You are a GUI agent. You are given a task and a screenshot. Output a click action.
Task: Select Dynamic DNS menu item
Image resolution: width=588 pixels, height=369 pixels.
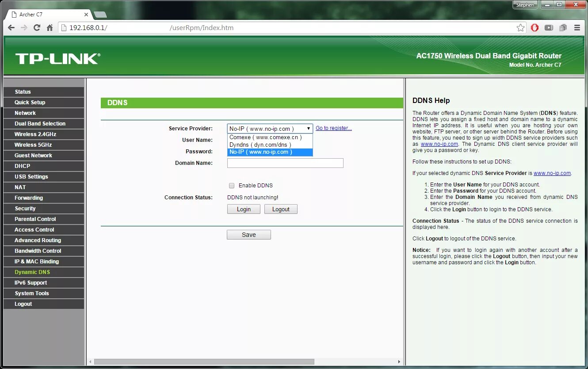[x=43, y=272]
